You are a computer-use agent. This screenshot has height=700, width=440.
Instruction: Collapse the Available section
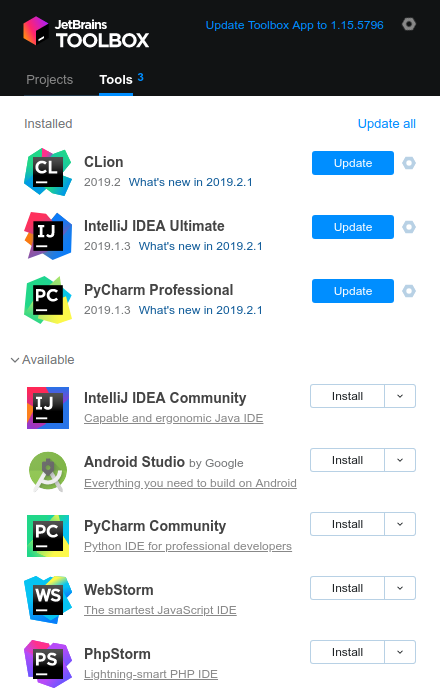point(15,360)
